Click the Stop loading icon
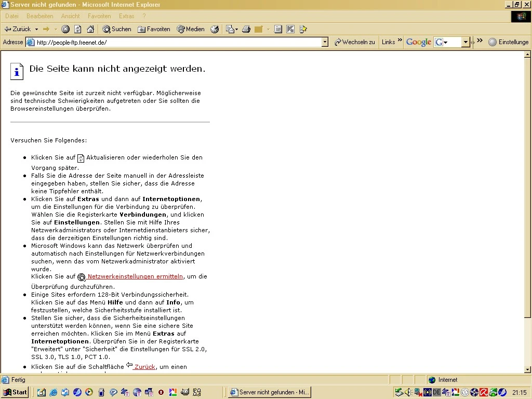532x399 pixels. pyautogui.click(x=65, y=29)
